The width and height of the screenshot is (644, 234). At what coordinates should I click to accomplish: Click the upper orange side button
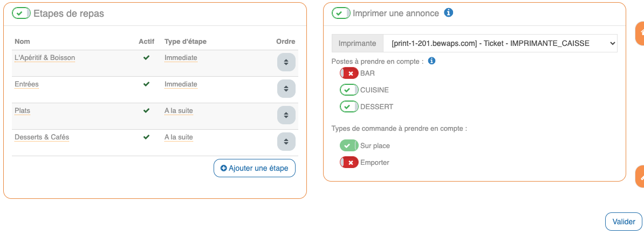click(640, 34)
